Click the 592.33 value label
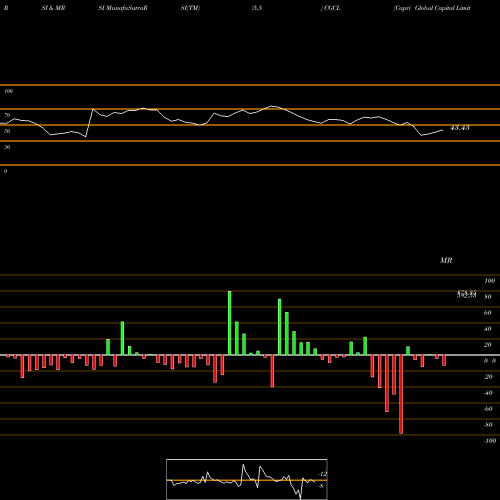 pyautogui.click(x=466, y=296)
